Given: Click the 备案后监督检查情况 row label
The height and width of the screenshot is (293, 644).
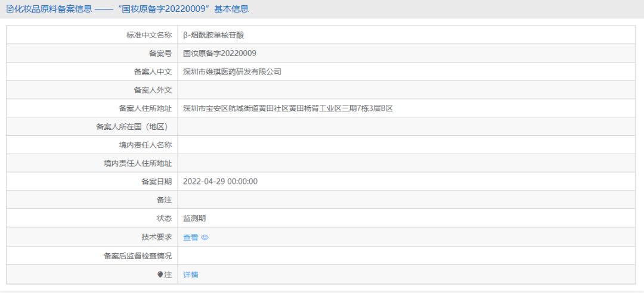Looking at the screenshot, I should click(x=137, y=256).
